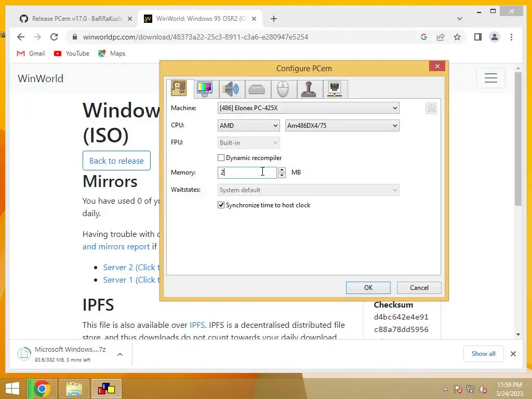Image resolution: width=532 pixels, height=399 pixels.
Task: Switch to the sound speaker tab
Action: 231,89
